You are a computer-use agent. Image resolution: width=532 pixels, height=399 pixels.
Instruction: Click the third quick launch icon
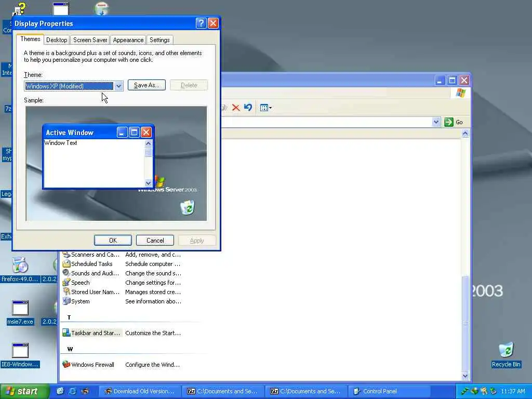point(85,391)
